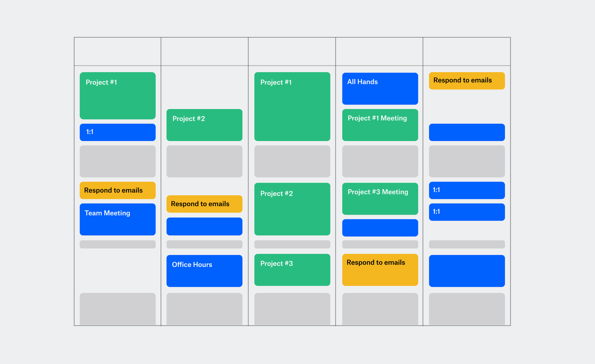Open the Project #3 Meeting block
Image resolution: width=595 pixels, height=364 pixels.
(x=380, y=199)
